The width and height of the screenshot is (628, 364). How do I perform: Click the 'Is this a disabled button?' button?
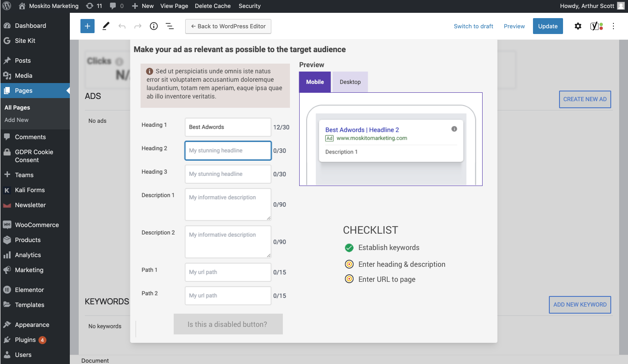(228, 324)
